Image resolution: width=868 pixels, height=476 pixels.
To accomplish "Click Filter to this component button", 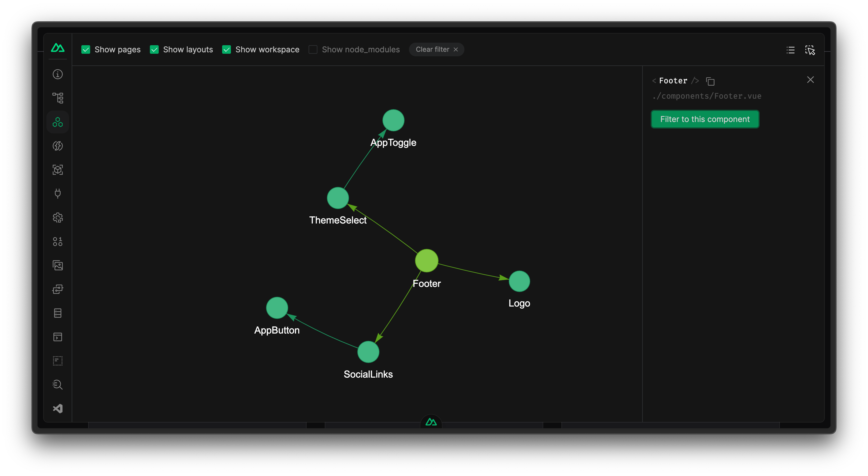I will (x=705, y=119).
